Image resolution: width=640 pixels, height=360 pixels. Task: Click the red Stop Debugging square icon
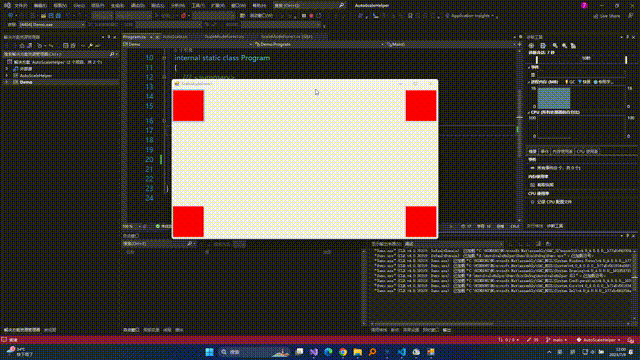tap(311, 16)
